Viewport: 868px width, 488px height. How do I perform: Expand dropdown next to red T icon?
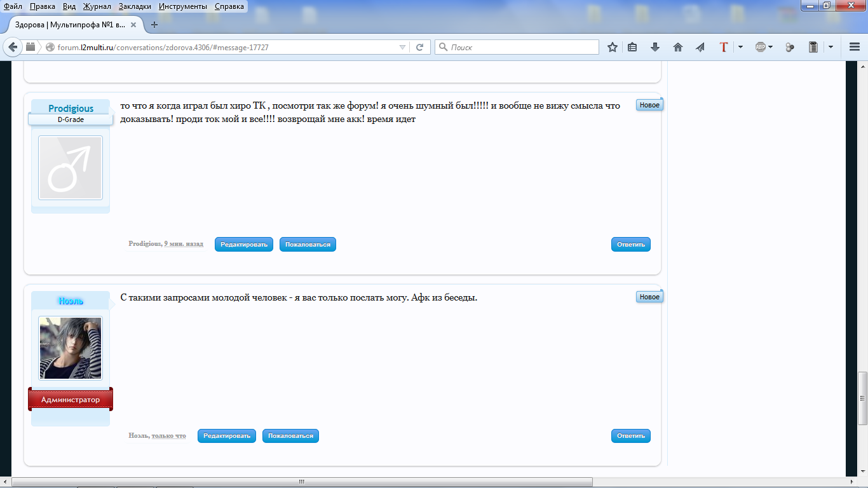pyautogui.click(x=740, y=47)
